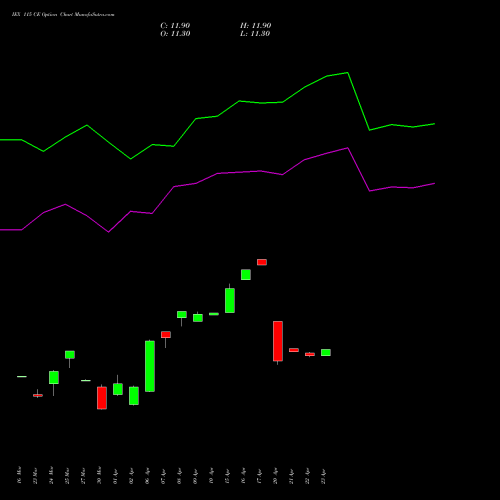This screenshot has height=500, width=500.
Task: Click the close value C: 11.90
Action: point(175,26)
